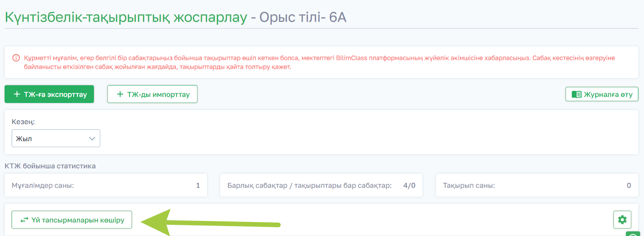Click the ТЖ-ға экспорттау button

49,94
